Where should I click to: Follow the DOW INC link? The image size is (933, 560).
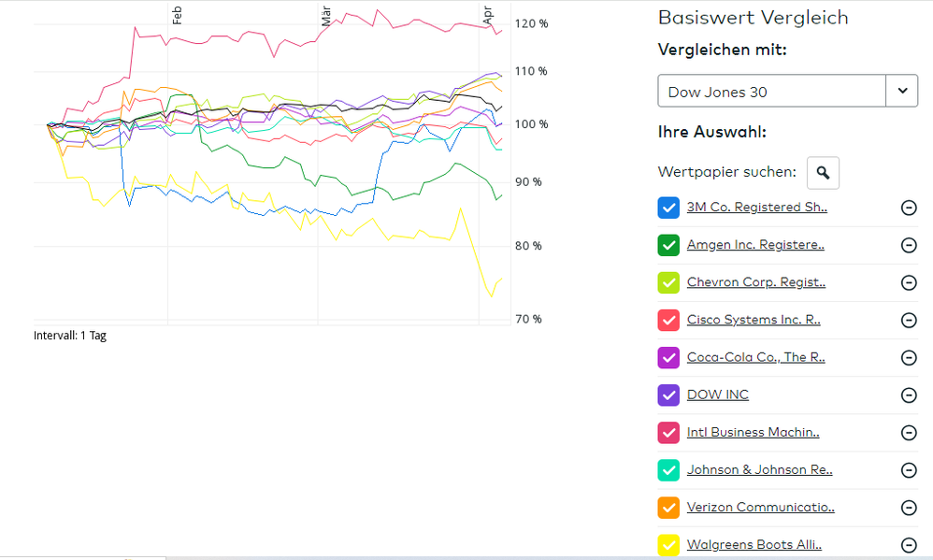point(717,395)
